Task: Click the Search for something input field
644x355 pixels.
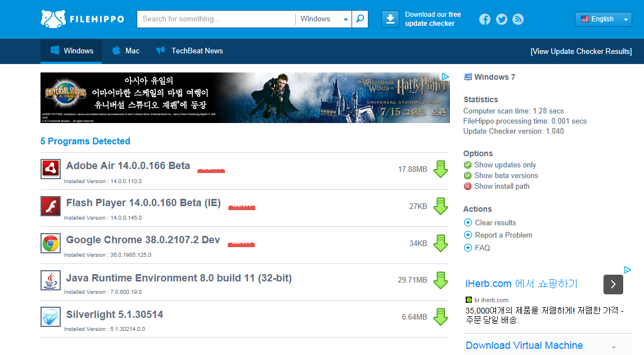Action: point(216,19)
